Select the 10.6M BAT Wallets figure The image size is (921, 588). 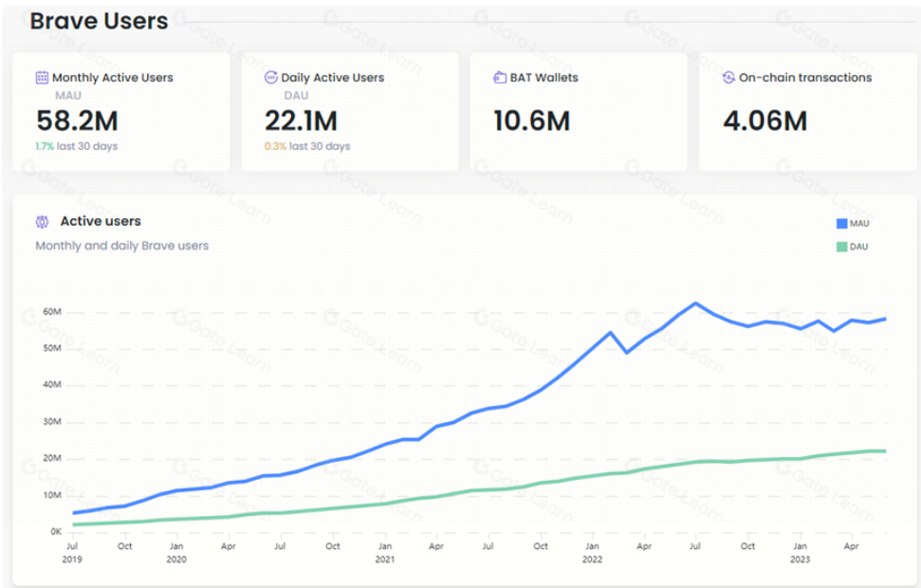pos(531,120)
